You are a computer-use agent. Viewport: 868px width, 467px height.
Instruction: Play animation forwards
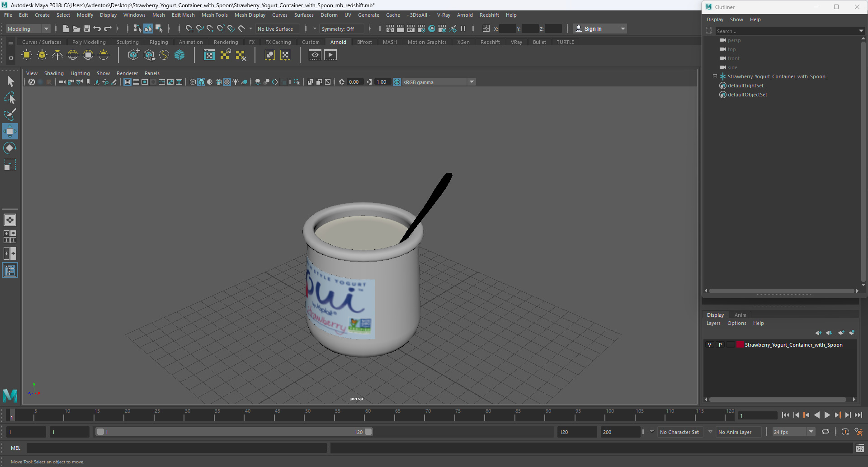click(x=827, y=415)
